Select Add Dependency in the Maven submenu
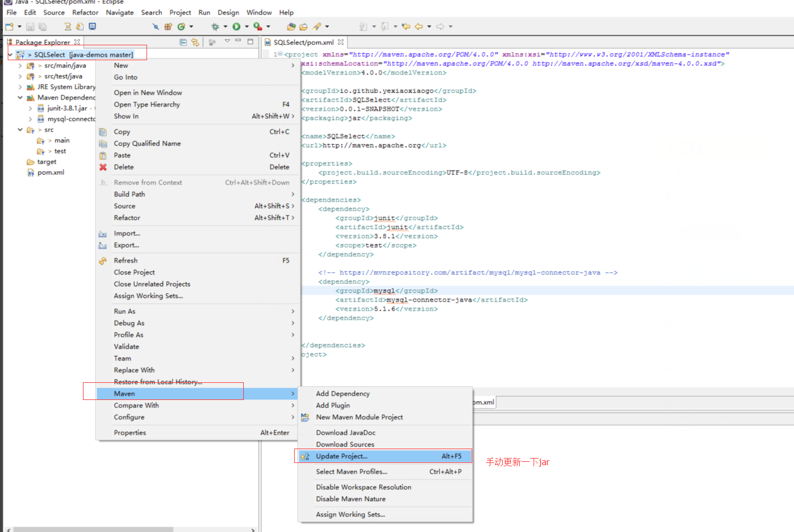The width and height of the screenshot is (794, 532). 385,394
